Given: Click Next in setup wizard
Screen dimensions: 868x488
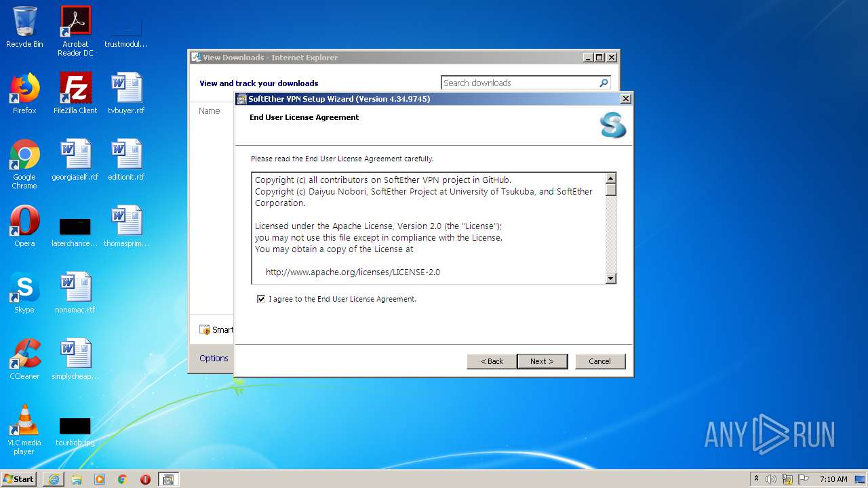Looking at the screenshot, I should 542,361.
